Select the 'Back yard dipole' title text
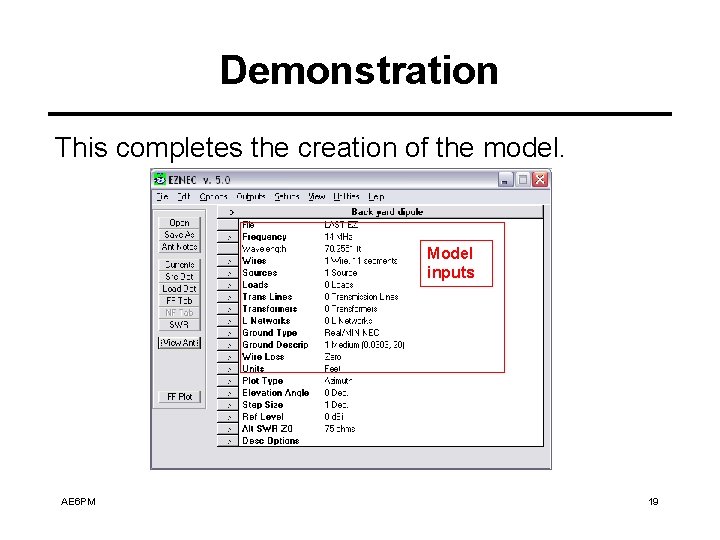Viewport: 720px width, 540px height. (387, 212)
